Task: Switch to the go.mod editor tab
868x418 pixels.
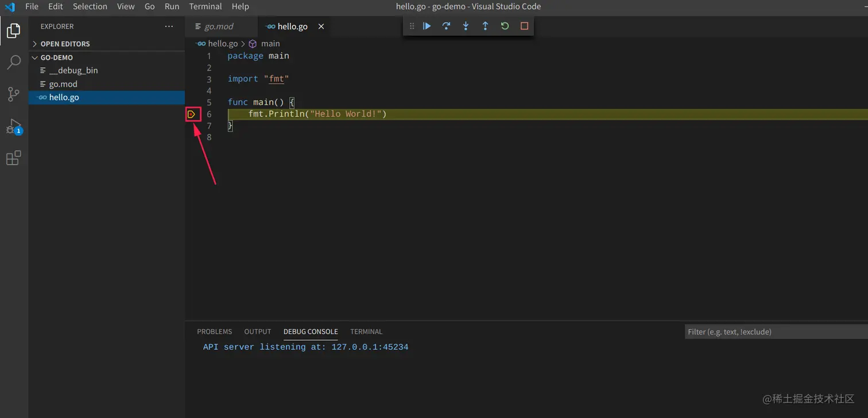Action: (x=221, y=26)
